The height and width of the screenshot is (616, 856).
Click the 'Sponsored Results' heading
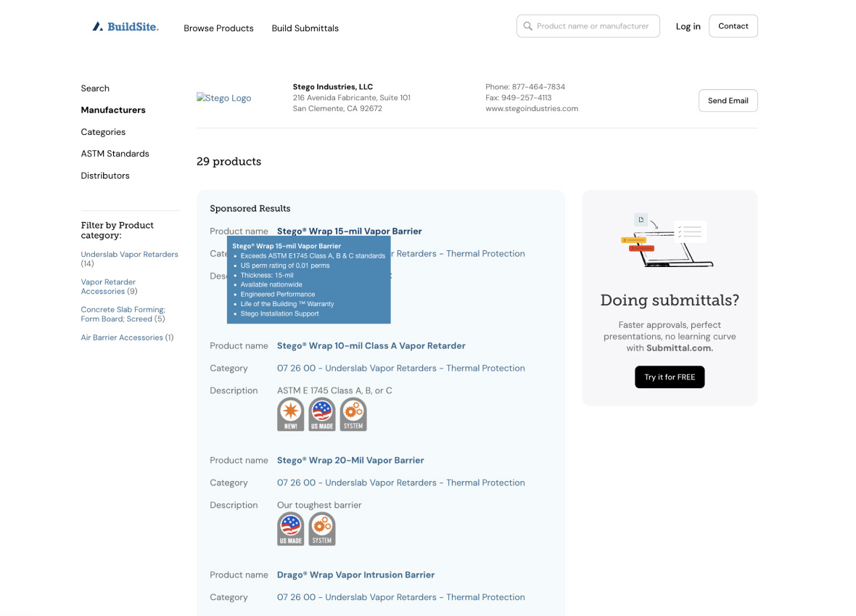[250, 209]
